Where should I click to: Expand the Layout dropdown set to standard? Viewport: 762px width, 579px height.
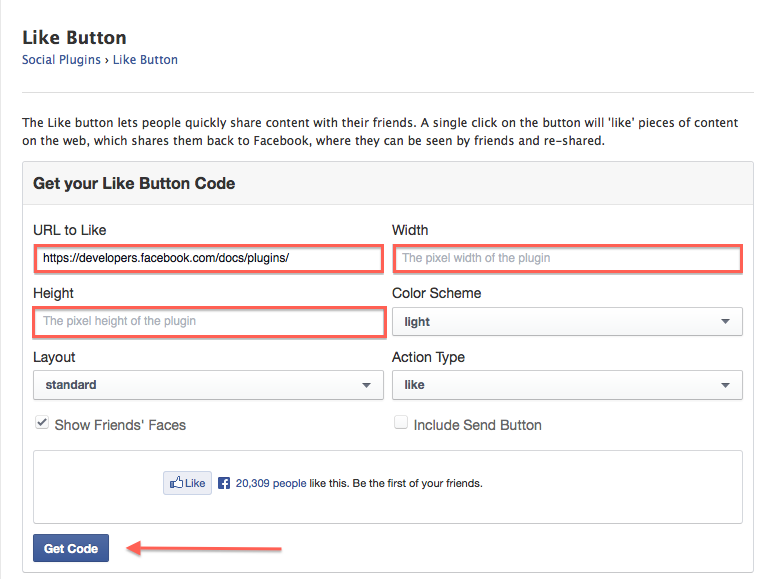point(207,385)
